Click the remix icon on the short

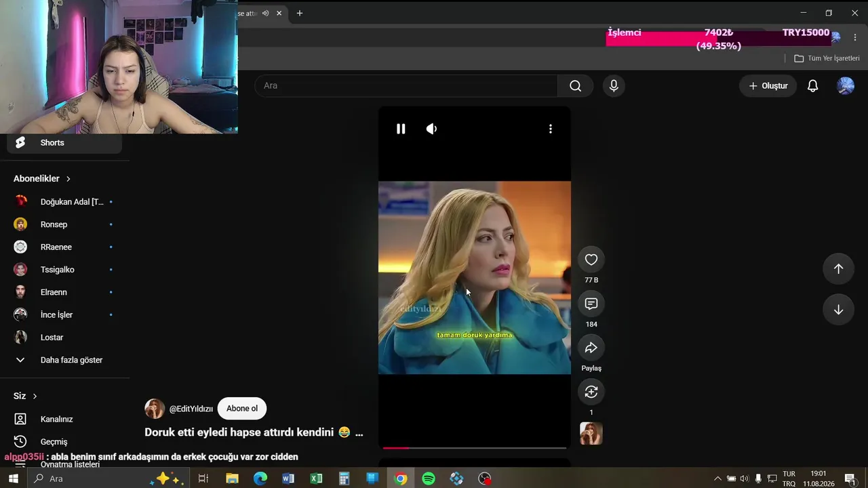click(591, 392)
